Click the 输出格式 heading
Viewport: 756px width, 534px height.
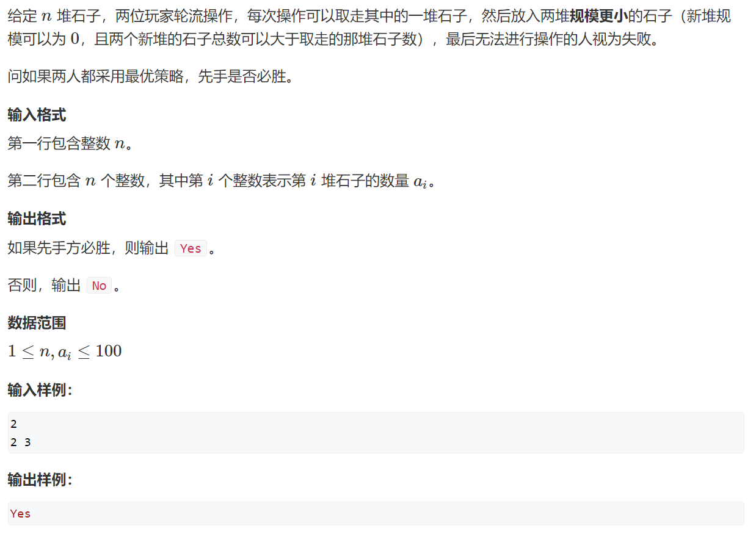click(37, 218)
